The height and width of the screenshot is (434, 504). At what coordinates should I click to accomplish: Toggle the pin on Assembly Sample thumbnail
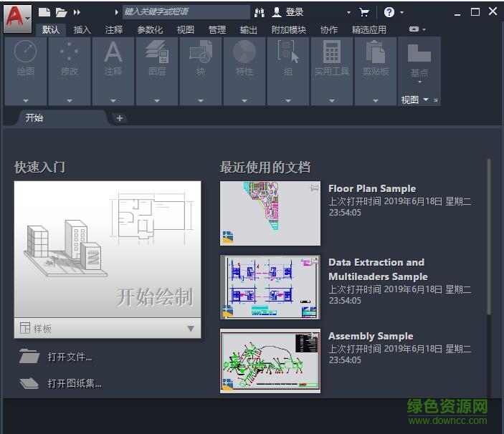(314, 336)
